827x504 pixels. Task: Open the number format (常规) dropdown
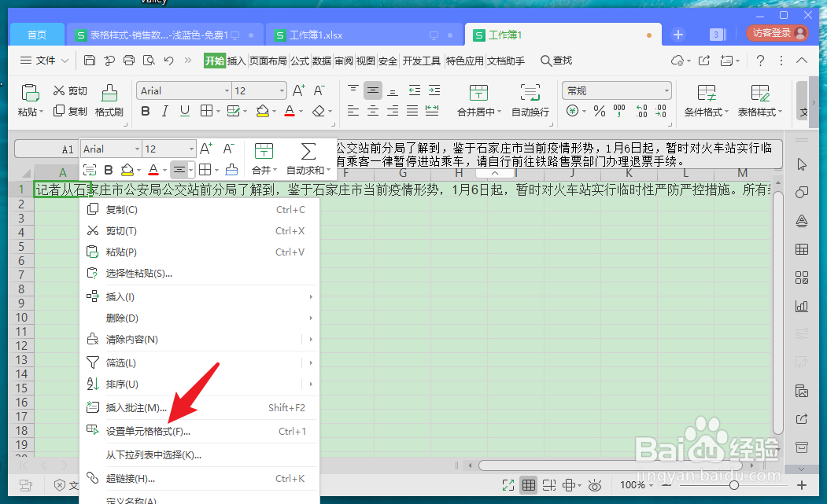[x=615, y=90]
